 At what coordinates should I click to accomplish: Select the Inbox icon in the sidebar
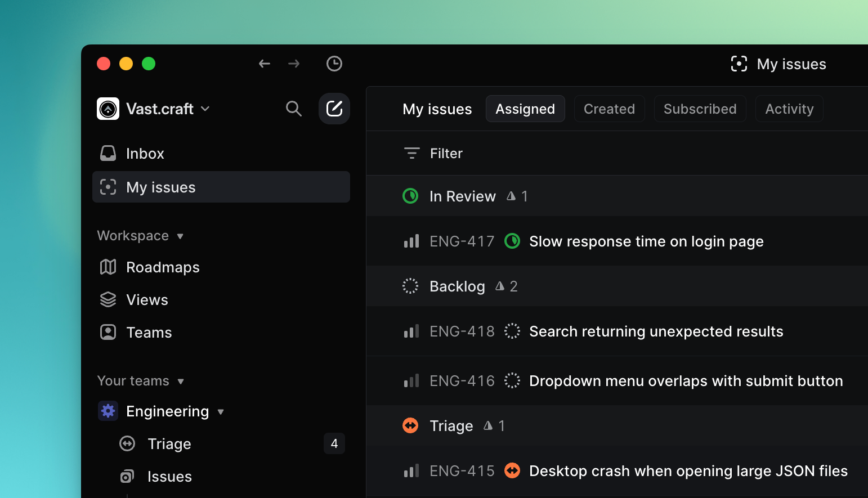(x=108, y=152)
